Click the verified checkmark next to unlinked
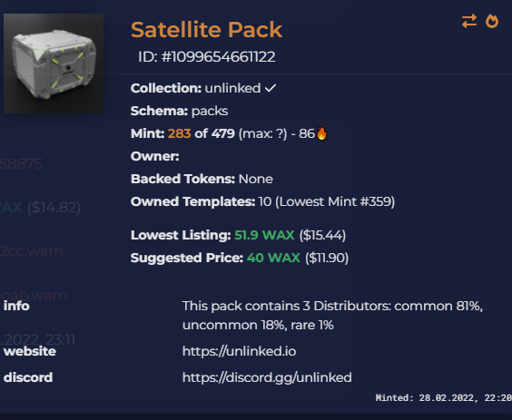 (x=271, y=88)
